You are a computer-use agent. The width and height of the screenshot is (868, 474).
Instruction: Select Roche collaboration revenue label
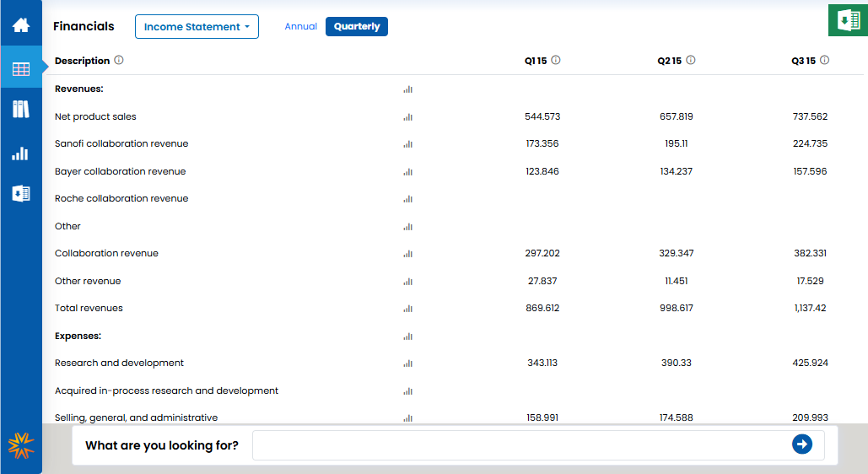121,198
